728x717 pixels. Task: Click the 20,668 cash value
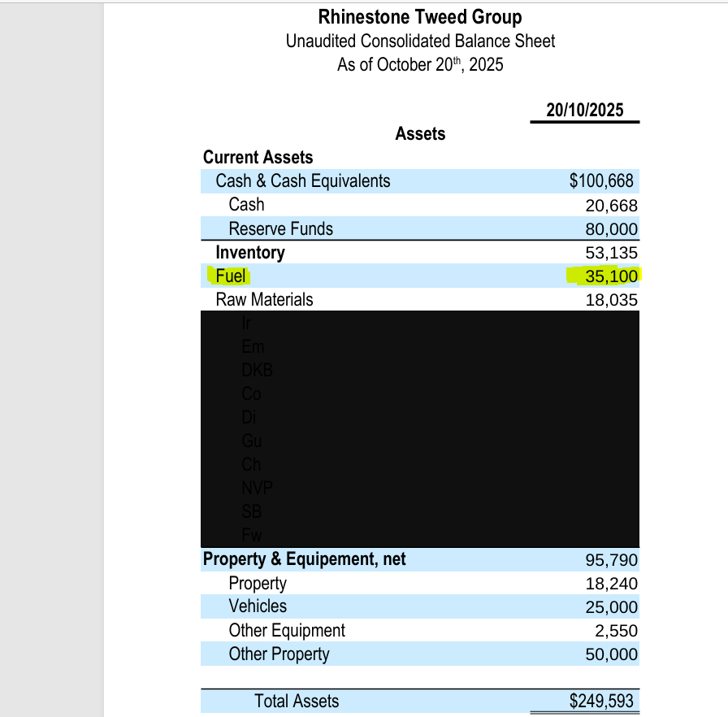point(611,205)
